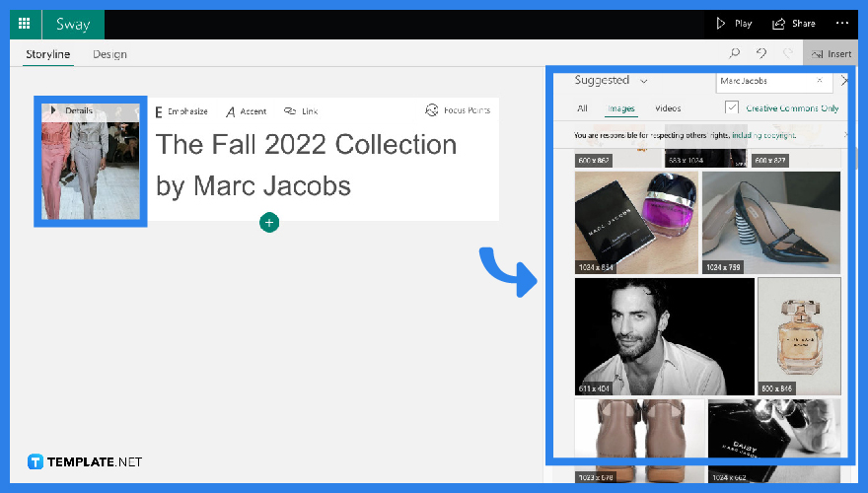Toggle Creative Commons Only checkbox
Image resolution: width=868 pixels, height=493 pixels.
(732, 108)
